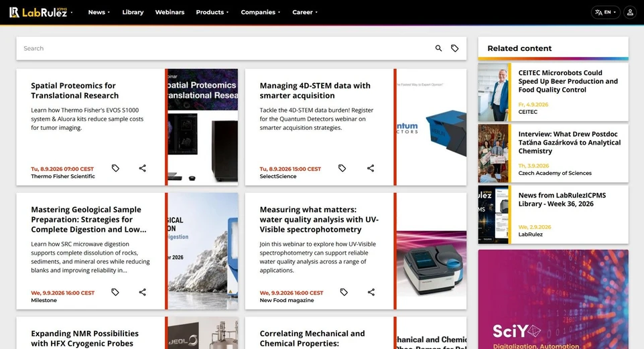Click the SciY advertisement banner
Viewport: 644px width, 349px height.
pos(554,299)
